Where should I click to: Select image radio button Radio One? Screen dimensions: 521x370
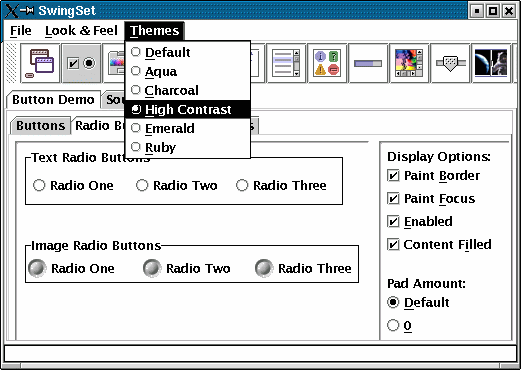[x=71, y=268]
